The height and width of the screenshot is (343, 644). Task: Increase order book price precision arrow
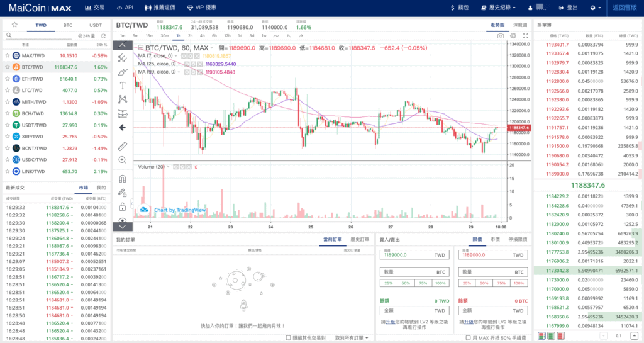pyautogui.click(x=635, y=336)
